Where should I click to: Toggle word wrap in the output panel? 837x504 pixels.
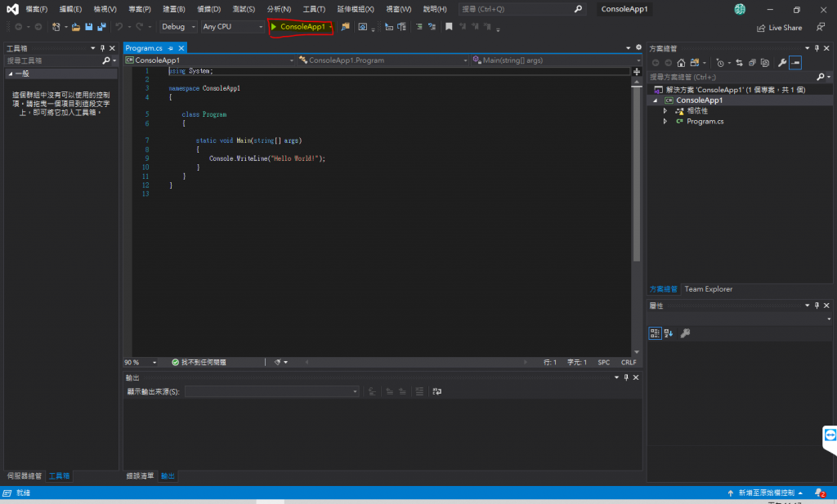[437, 392]
